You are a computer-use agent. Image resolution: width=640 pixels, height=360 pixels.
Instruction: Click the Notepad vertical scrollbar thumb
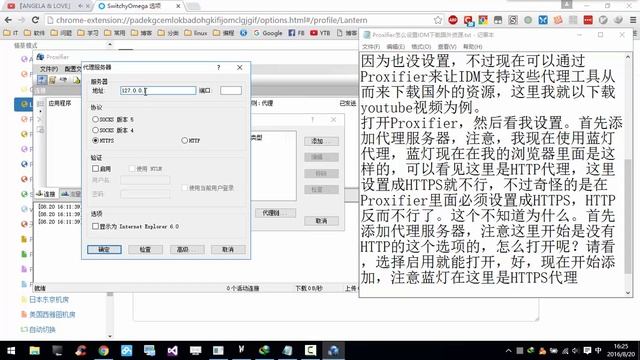coord(628,216)
